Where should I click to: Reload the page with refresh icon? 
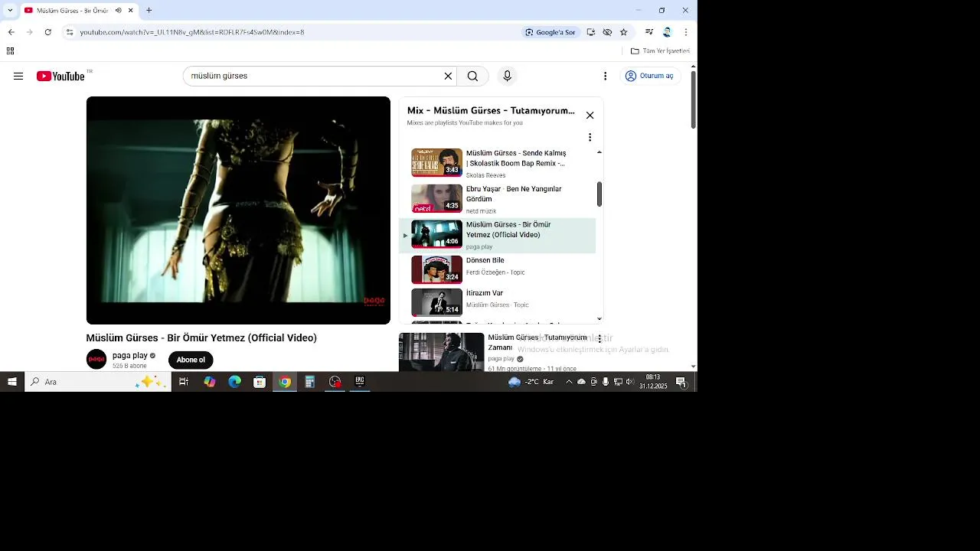coord(47,32)
